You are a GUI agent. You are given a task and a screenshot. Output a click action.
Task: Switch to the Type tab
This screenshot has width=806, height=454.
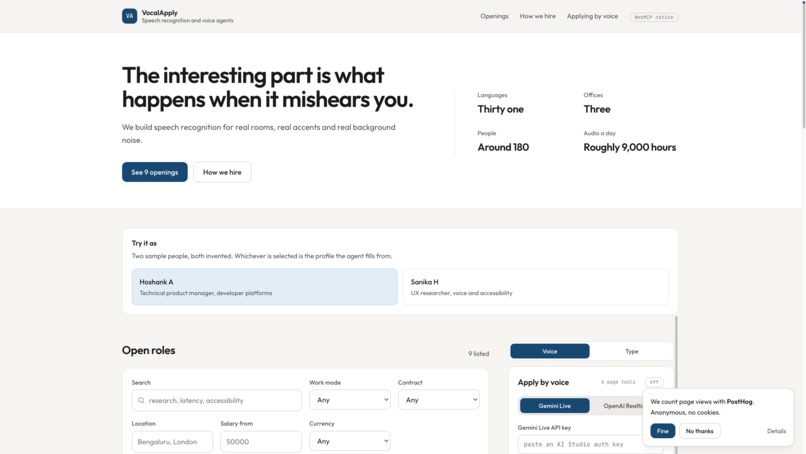[x=632, y=351]
